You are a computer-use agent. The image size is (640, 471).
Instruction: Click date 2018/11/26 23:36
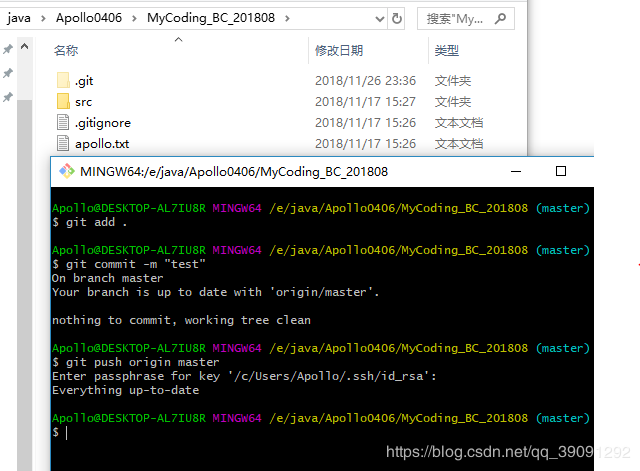point(365,81)
